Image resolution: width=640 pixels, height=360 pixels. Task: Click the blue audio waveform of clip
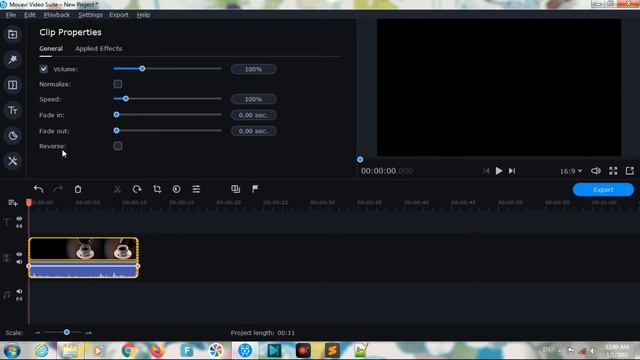tap(83, 271)
